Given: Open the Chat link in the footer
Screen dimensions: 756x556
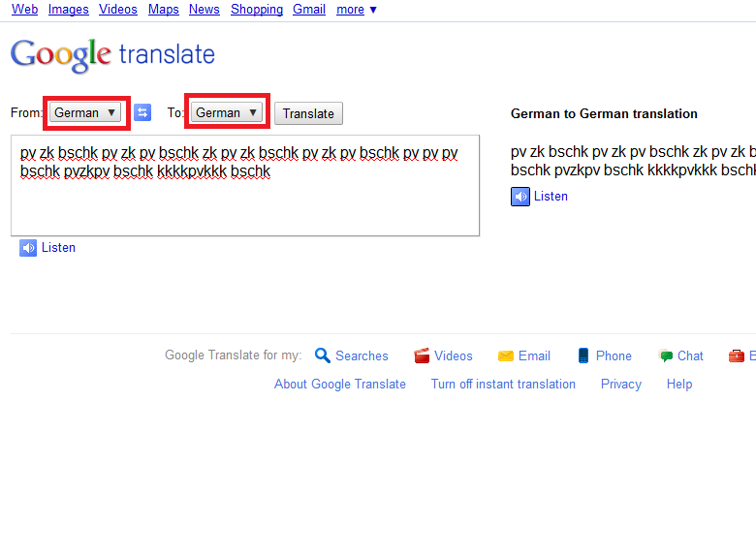Looking at the screenshot, I should 690,356.
